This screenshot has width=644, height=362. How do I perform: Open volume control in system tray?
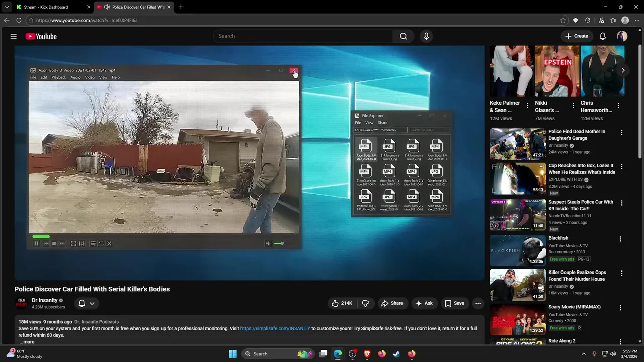[x=613, y=354]
